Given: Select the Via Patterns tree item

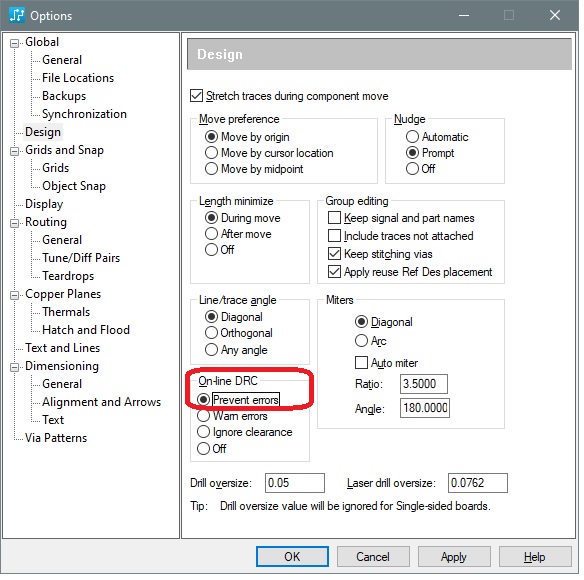Looking at the screenshot, I should click(56, 438).
